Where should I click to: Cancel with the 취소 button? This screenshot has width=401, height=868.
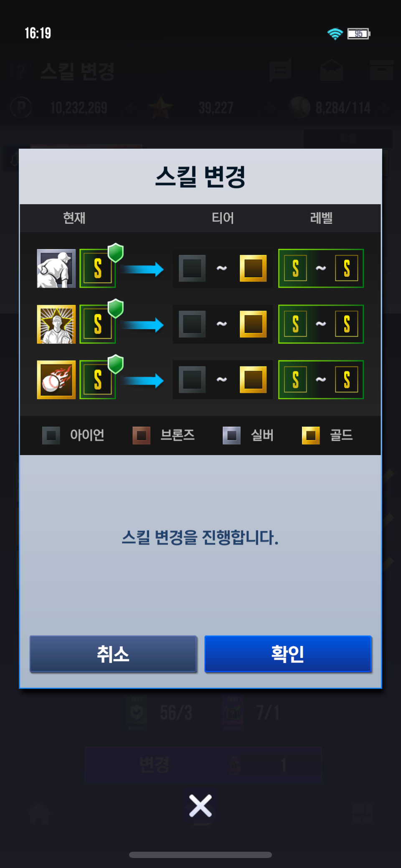coord(113,654)
